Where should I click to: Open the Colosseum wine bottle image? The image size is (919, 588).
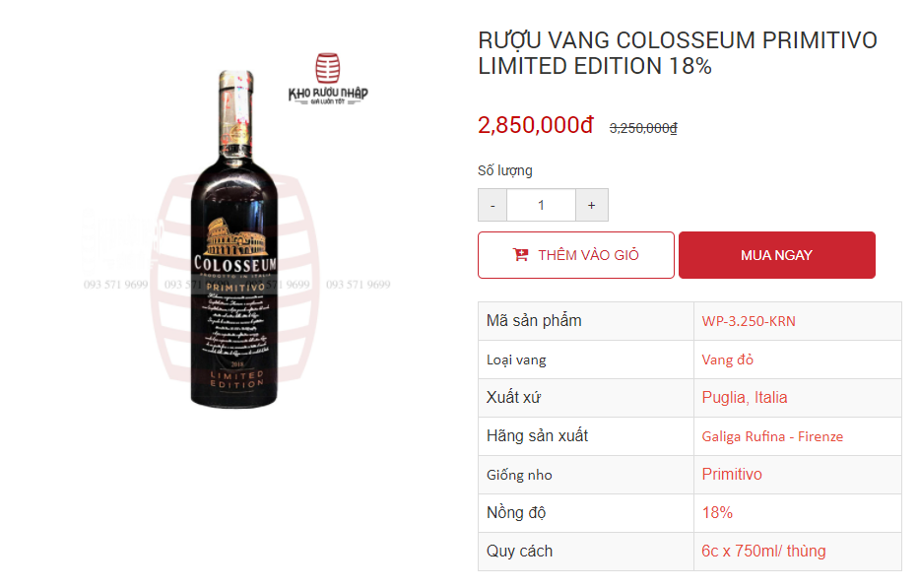coord(234,238)
